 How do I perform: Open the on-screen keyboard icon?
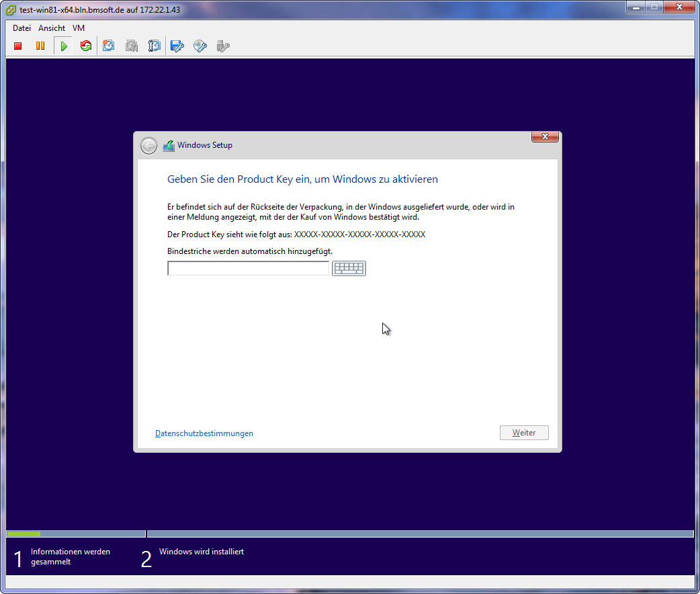click(349, 268)
